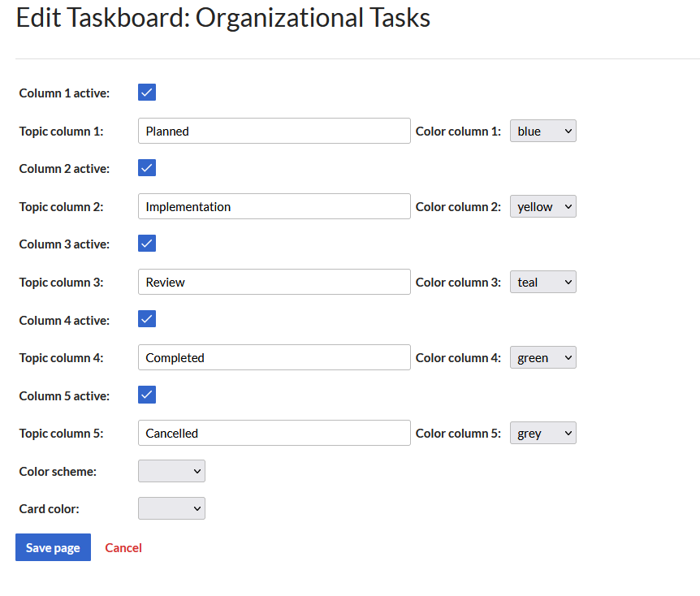Open the Color column 1 dropdown showing blue

[542, 131]
